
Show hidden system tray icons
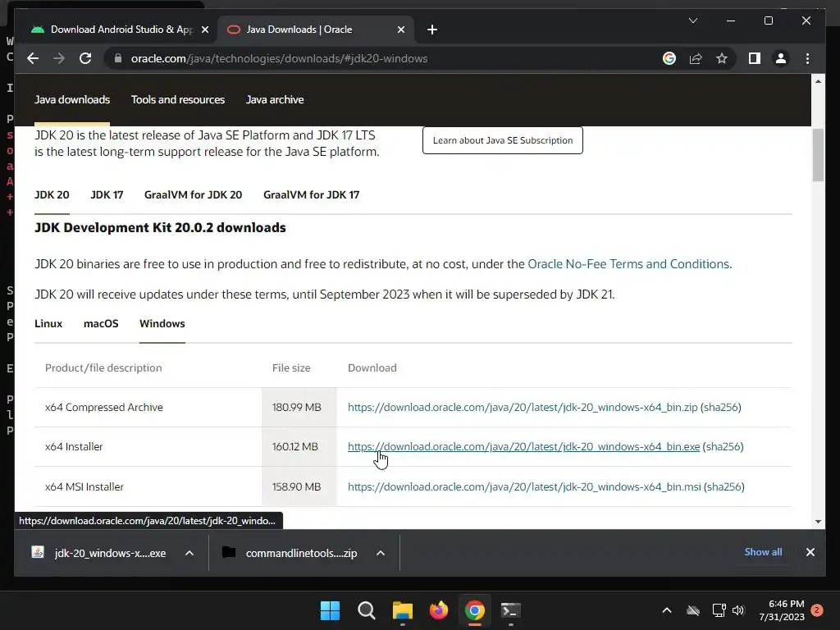click(667, 610)
